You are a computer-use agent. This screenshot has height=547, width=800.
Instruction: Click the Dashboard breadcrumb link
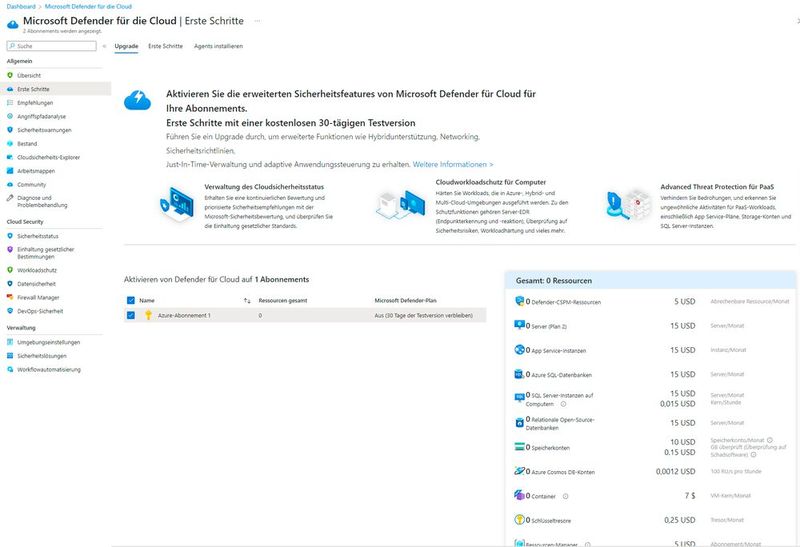pyautogui.click(x=21, y=7)
